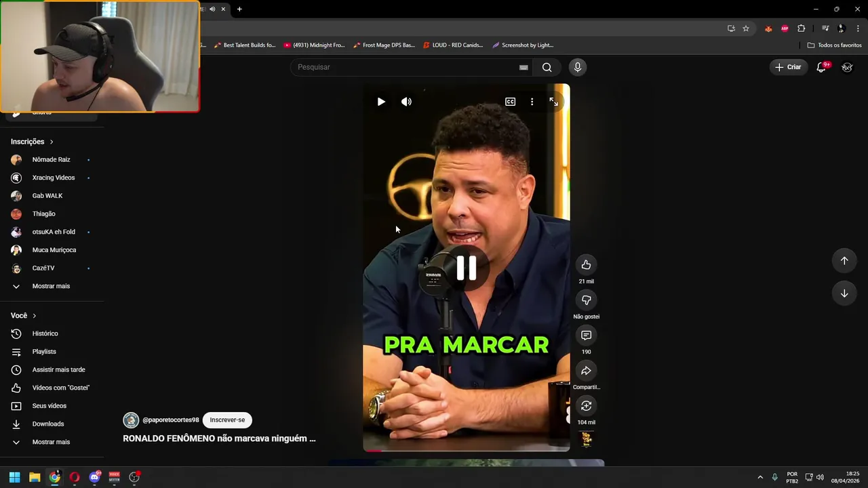The image size is (868, 488).
Task: Open the Chrome extensions puzzle icon
Action: click(802, 28)
